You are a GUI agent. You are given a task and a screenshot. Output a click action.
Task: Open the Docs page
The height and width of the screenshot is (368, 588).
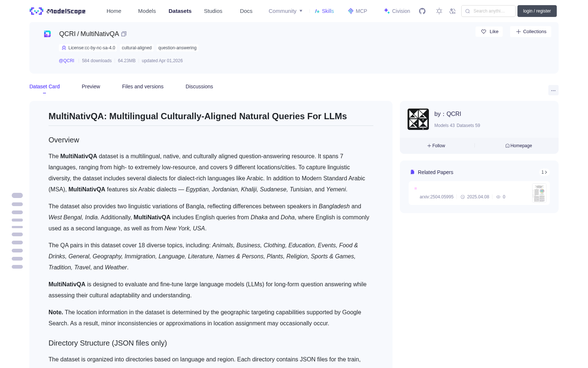[246, 11]
